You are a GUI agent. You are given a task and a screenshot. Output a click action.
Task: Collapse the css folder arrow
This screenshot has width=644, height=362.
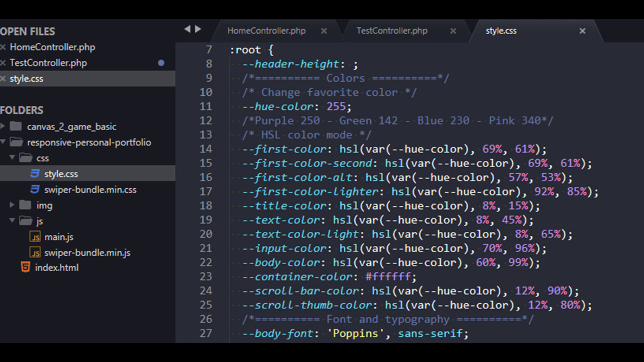pos(12,157)
